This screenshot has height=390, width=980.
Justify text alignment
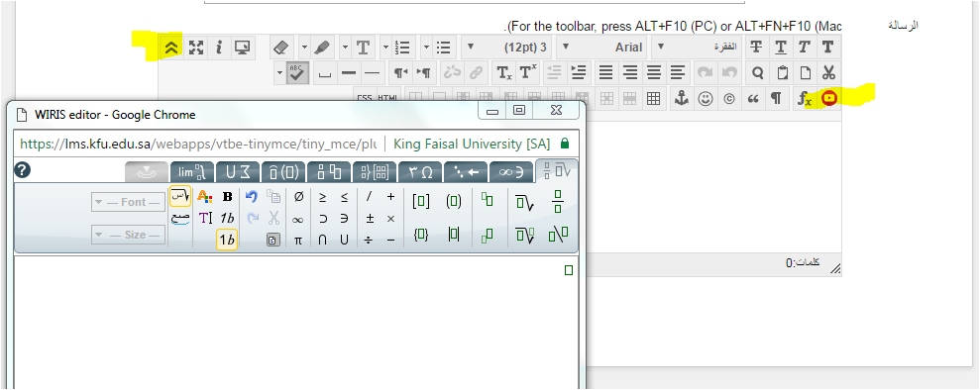(605, 73)
